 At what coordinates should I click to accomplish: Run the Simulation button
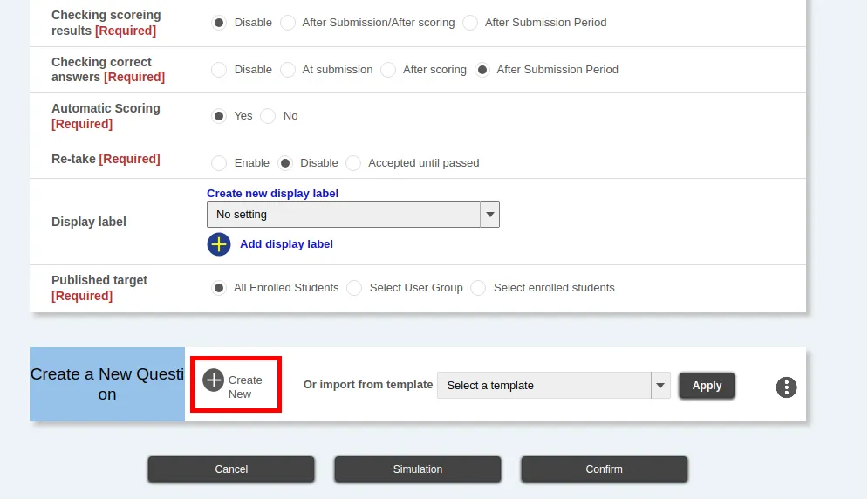pos(418,469)
